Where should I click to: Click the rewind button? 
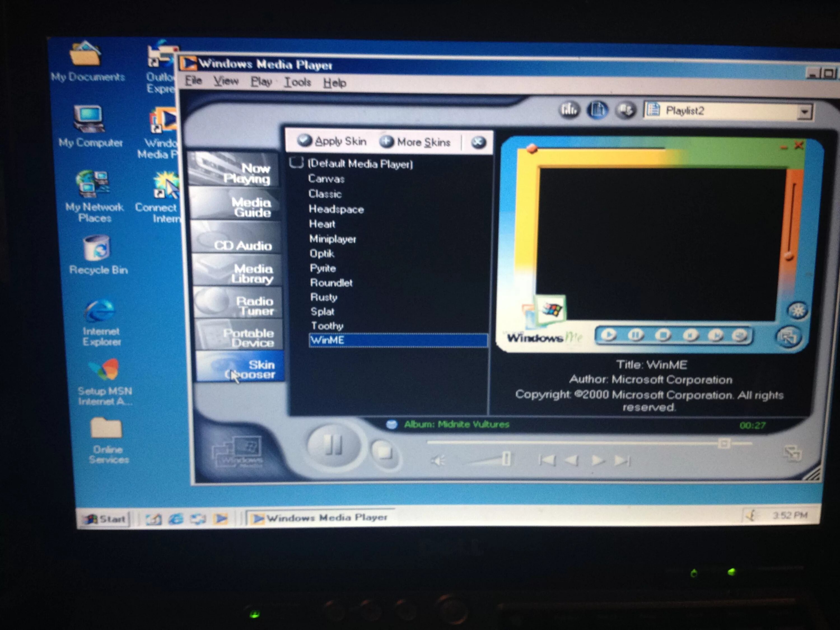tap(571, 461)
